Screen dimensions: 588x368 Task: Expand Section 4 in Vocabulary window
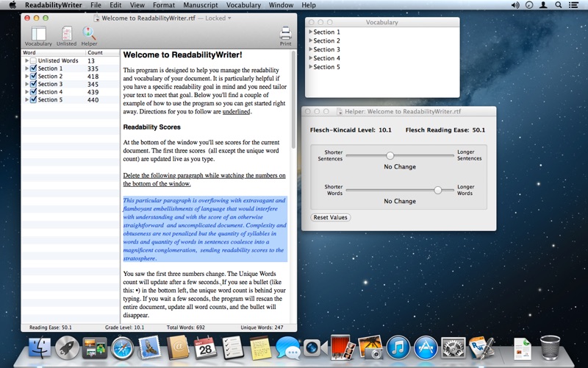point(310,58)
